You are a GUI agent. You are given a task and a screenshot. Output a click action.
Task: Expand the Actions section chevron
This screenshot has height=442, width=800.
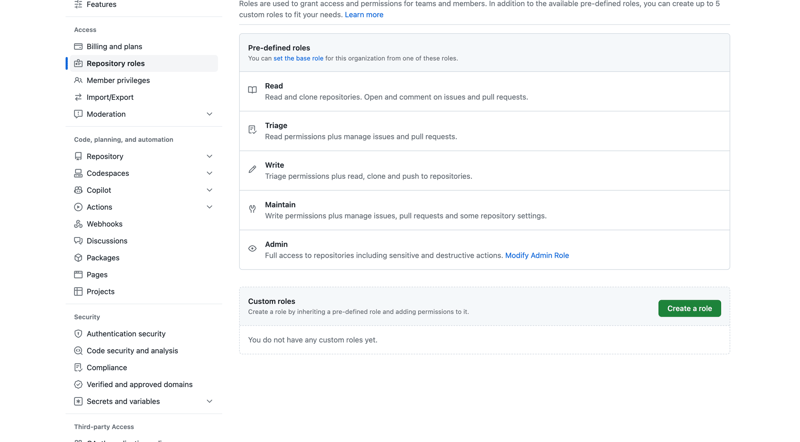click(x=209, y=207)
